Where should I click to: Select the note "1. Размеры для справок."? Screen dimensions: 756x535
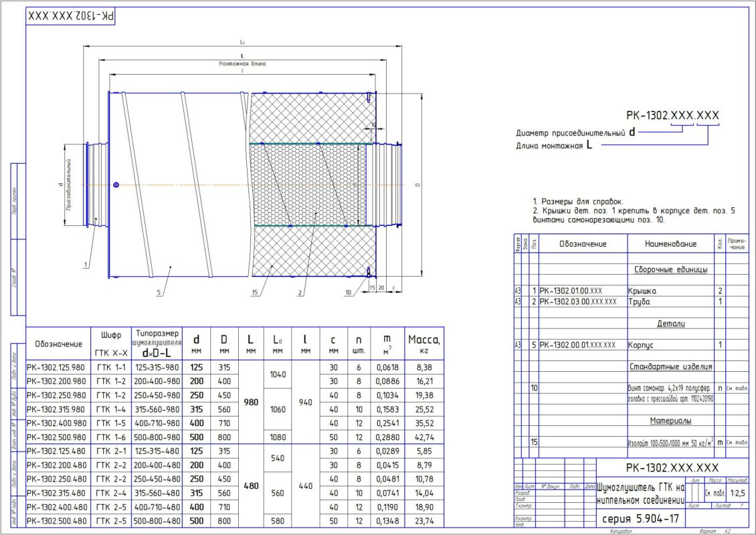[578, 201]
